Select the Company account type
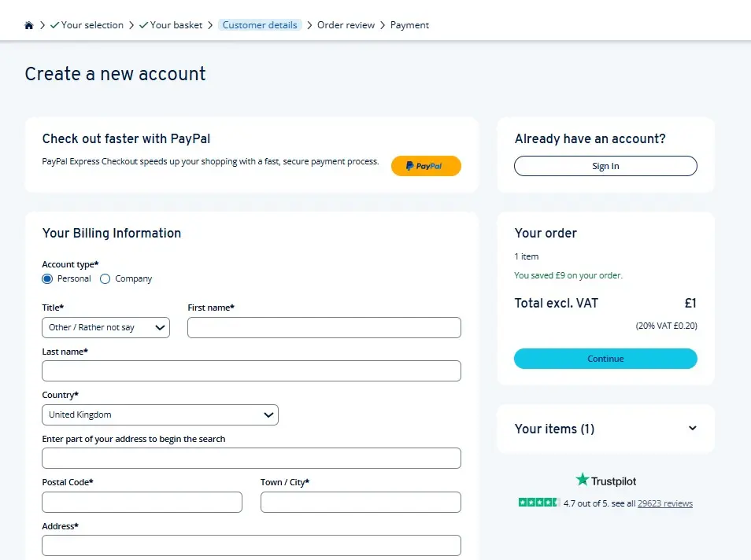The image size is (751, 560). pos(105,278)
